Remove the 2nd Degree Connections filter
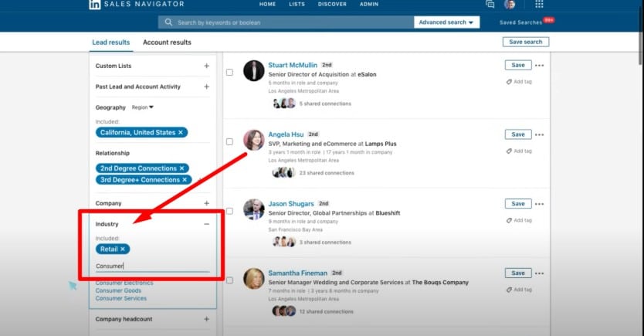The width and height of the screenshot is (644, 336). click(181, 168)
